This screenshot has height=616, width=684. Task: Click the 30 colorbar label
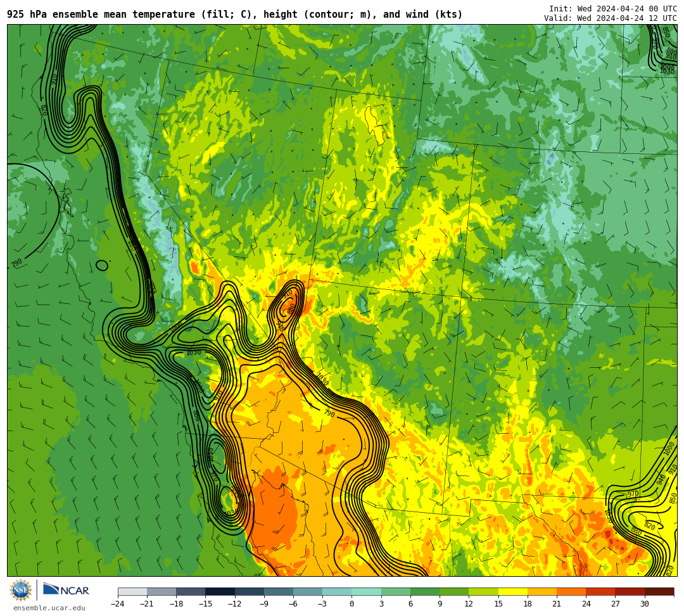click(644, 604)
